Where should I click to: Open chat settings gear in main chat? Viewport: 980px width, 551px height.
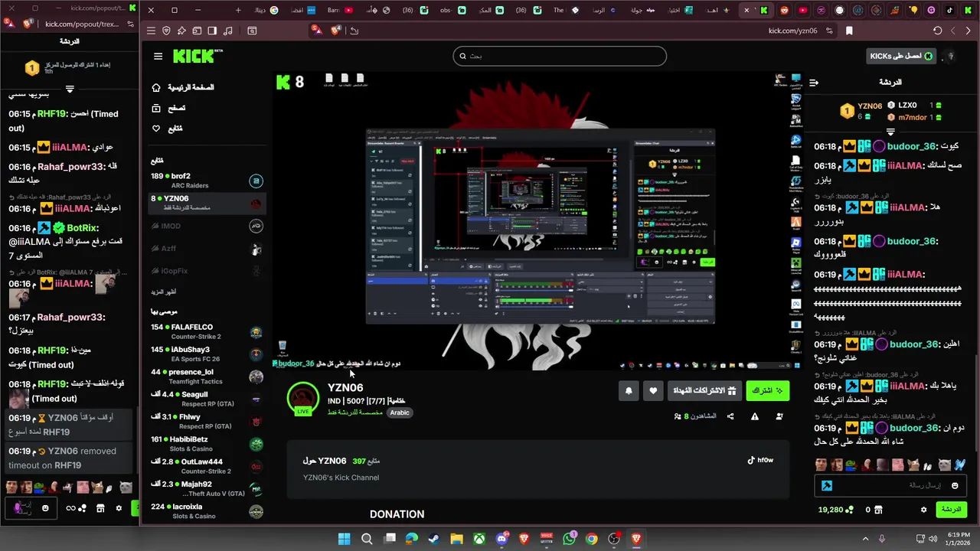coord(924,510)
